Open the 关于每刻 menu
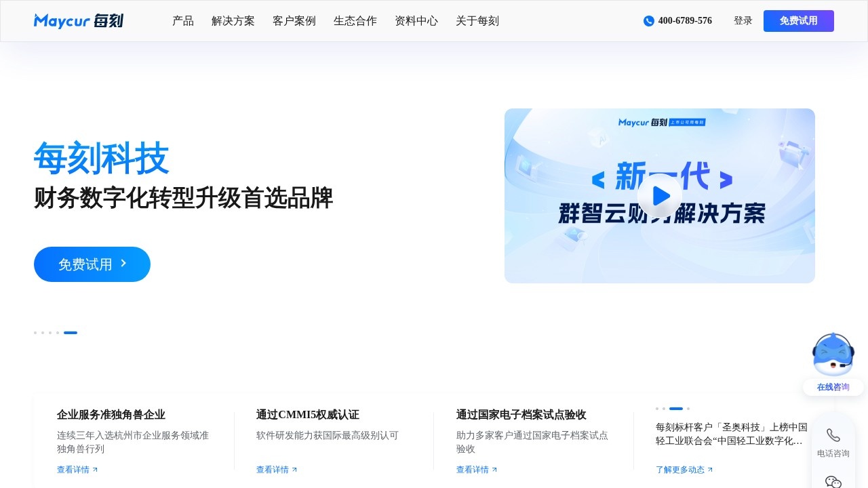This screenshot has height=488, width=868. point(477,21)
